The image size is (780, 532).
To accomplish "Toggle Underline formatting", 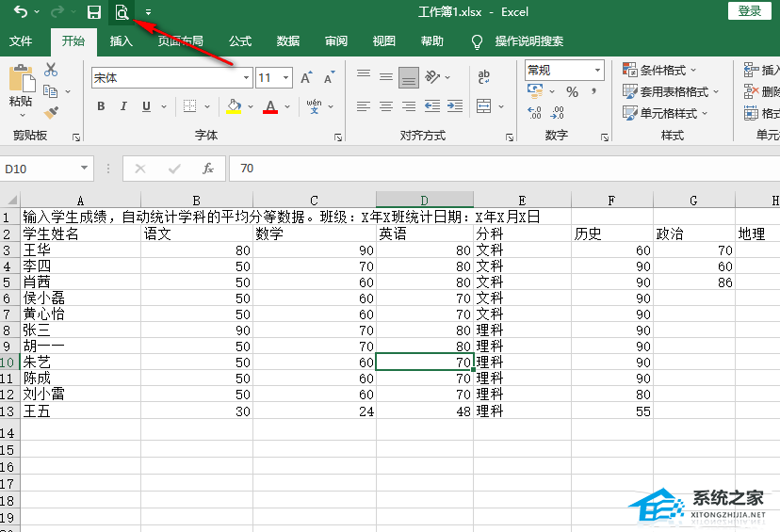I will [x=146, y=105].
